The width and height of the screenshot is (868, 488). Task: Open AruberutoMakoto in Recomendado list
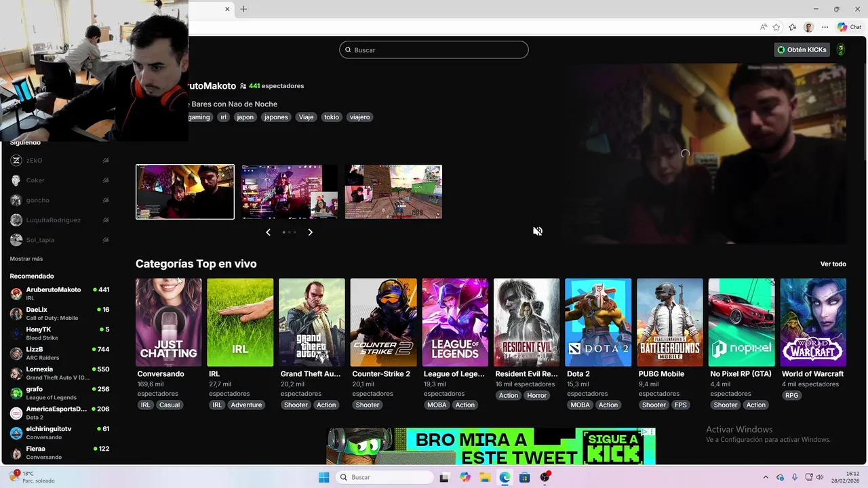60,293
